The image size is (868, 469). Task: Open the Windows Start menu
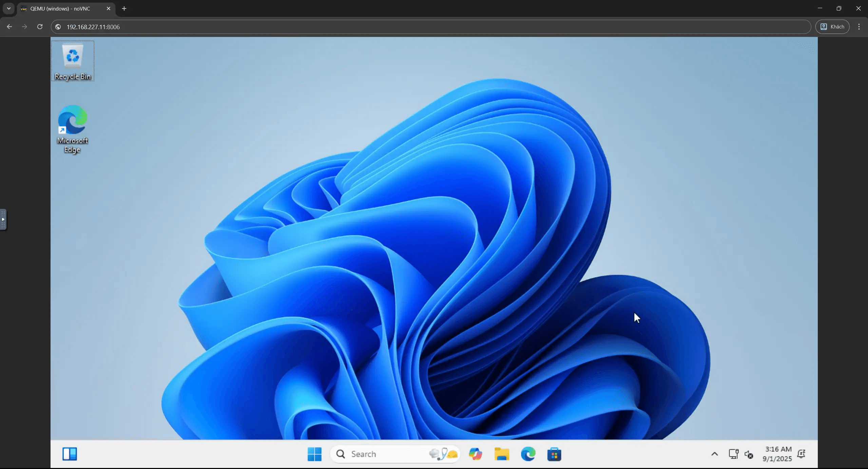pos(314,454)
